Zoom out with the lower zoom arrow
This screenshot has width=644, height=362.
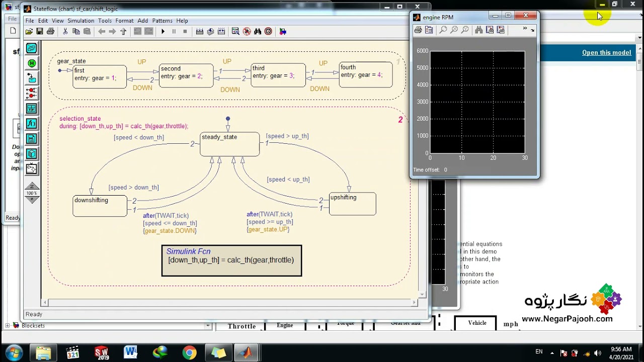pos(32,200)
